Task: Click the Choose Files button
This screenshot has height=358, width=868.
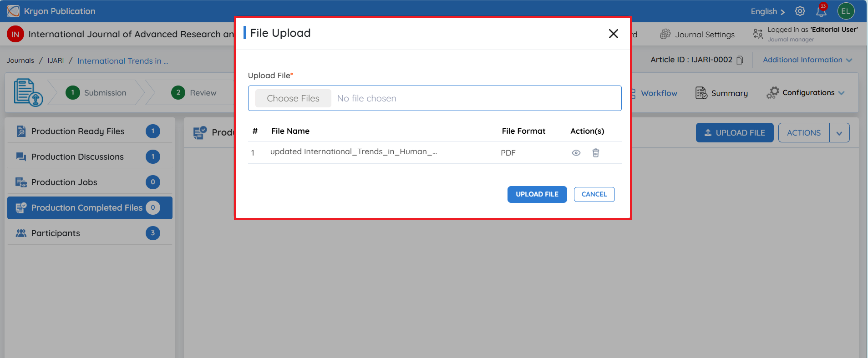Action: pos(293,98)
